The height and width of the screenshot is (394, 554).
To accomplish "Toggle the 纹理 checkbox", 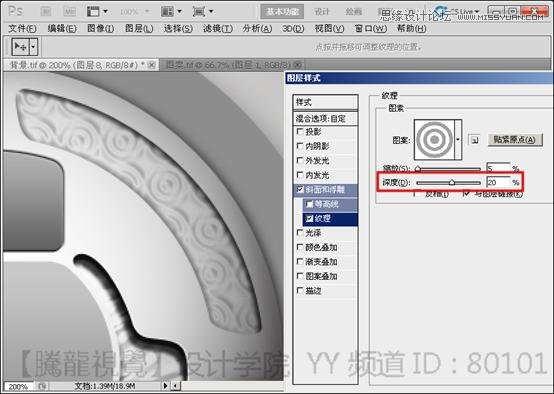I will [x=310, y=218].
